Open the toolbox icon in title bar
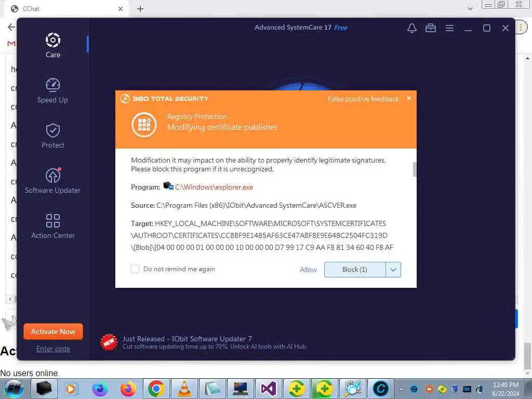Viewport: 532px width, 399px height. tap(431, 28)
